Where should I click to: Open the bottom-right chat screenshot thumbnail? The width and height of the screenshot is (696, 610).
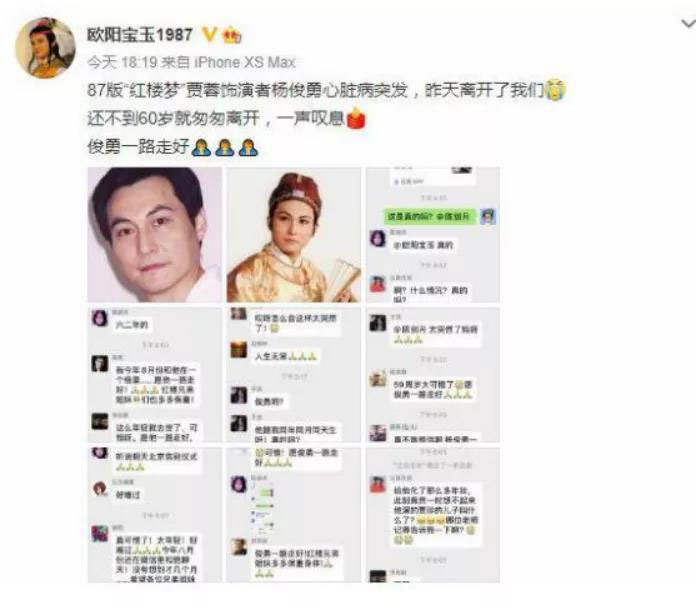433,515
